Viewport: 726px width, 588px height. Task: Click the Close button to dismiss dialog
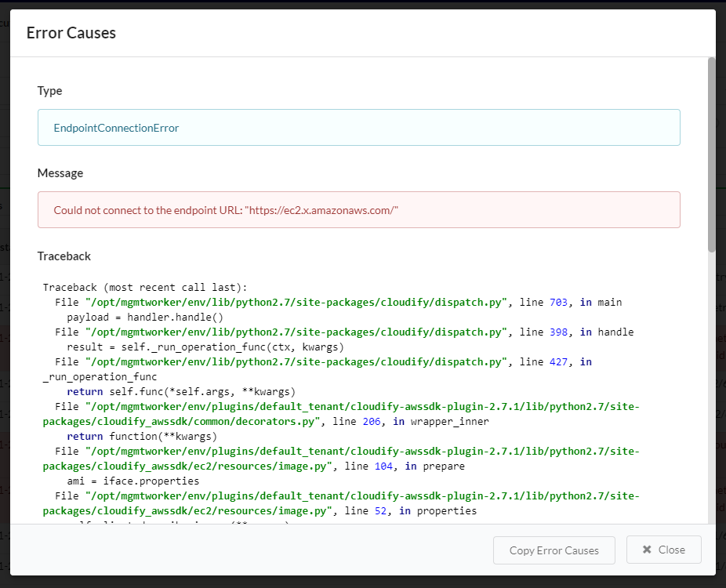point(663,550)
